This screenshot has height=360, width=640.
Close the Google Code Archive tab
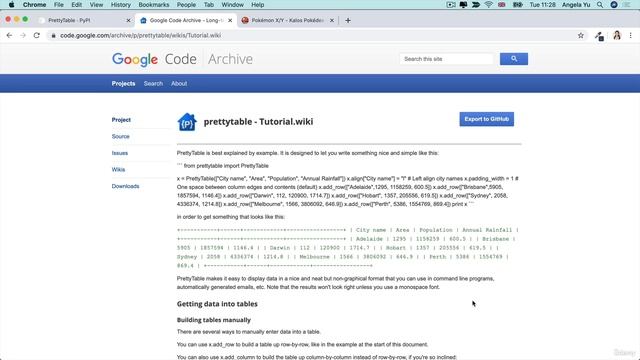pos(230,20)
